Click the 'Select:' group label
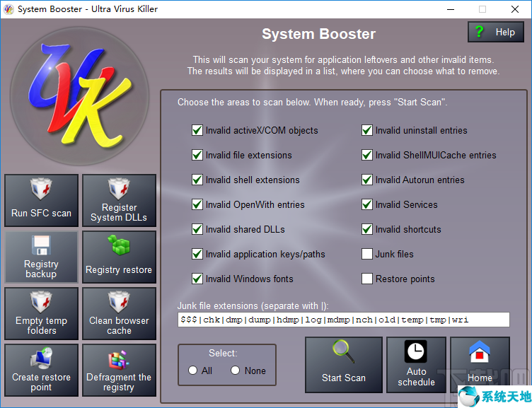 click(x=223, y=353)
